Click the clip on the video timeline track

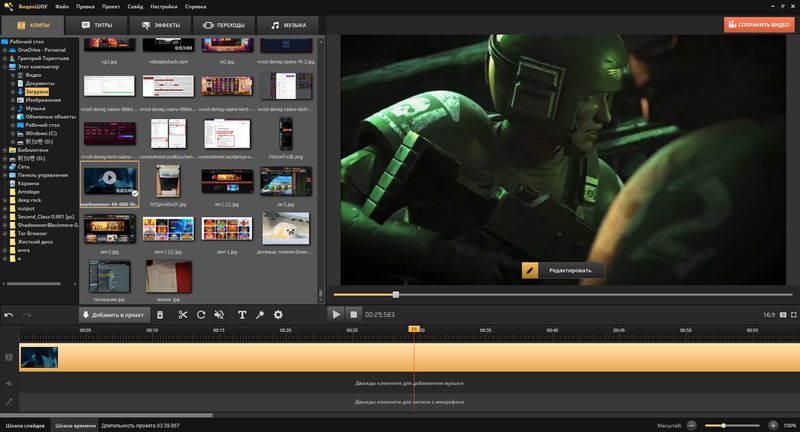410,357
